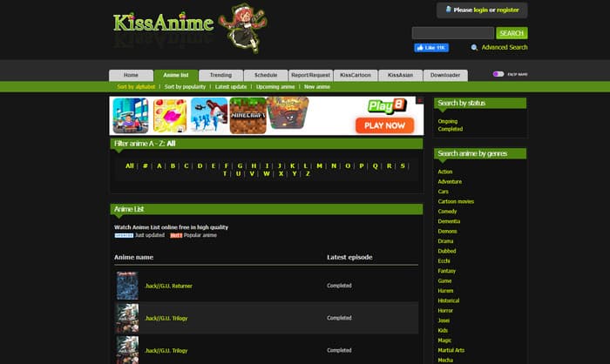The width and height of the screenshot is (610, 364).
Task: Open the Cartoon movies genre
Action: [x=456, y=201]
